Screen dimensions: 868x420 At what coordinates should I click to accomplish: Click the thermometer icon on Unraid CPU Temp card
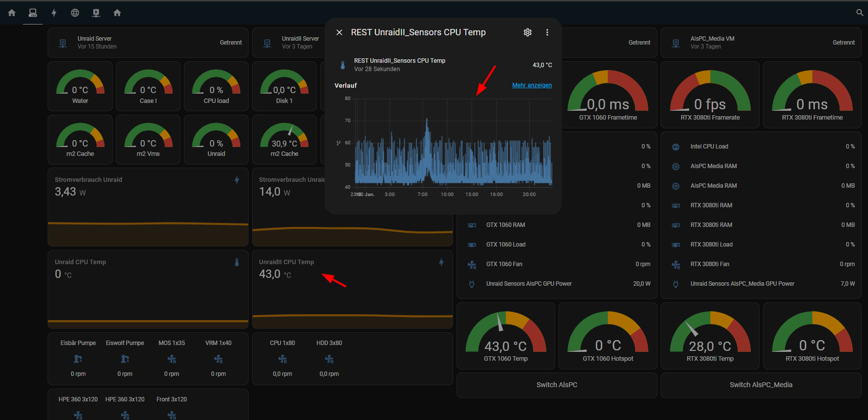tap(237, 262)
